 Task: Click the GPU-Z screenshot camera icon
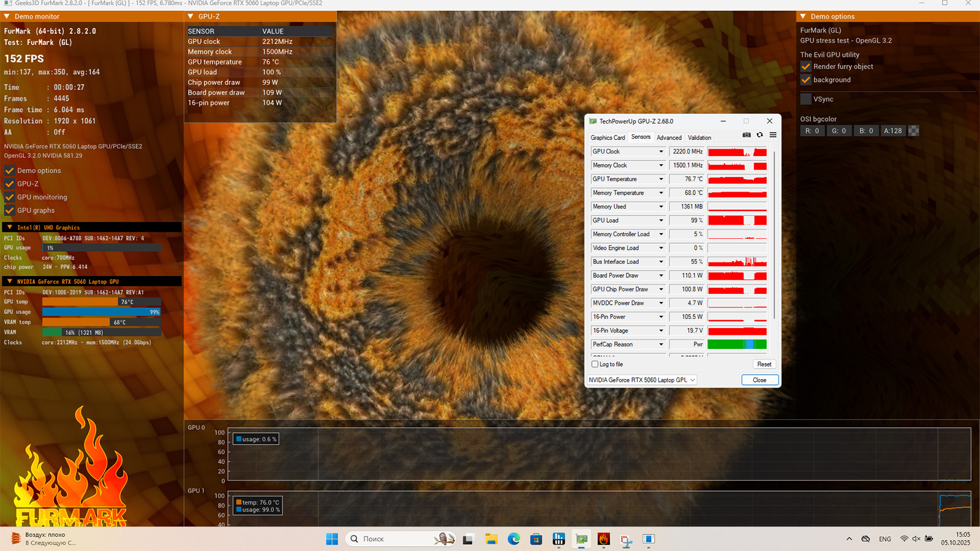click(746, 135)
